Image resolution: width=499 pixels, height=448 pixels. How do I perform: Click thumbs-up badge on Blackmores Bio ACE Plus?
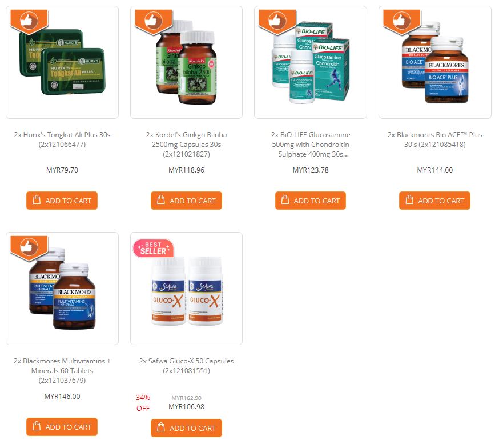coord(402,21)
